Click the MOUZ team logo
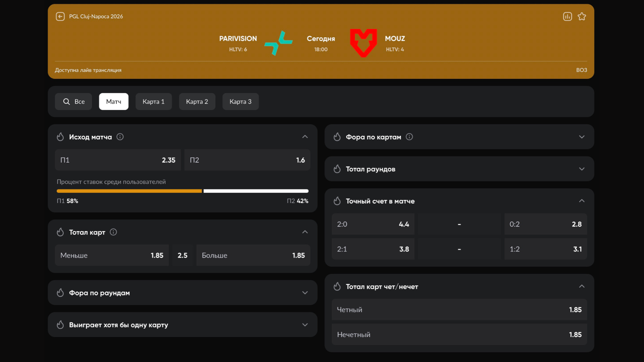Image resolution: width=644 pixels, height=362 pixels. coord(363,43)
